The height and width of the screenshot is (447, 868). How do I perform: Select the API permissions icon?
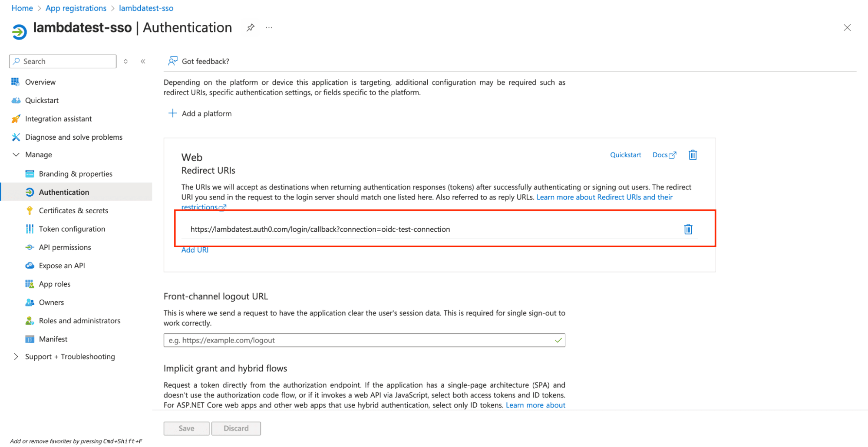(30, 247)
